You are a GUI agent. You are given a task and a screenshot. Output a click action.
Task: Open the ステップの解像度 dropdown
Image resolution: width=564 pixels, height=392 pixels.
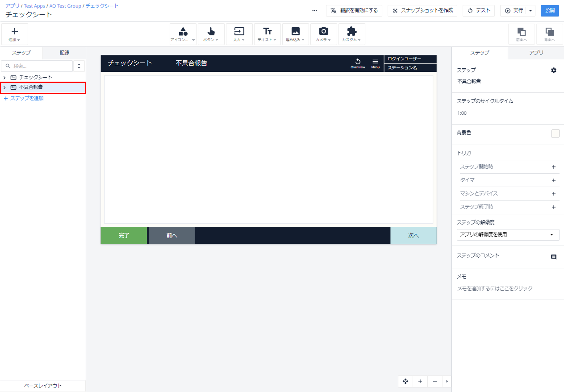tap(508, 235)
